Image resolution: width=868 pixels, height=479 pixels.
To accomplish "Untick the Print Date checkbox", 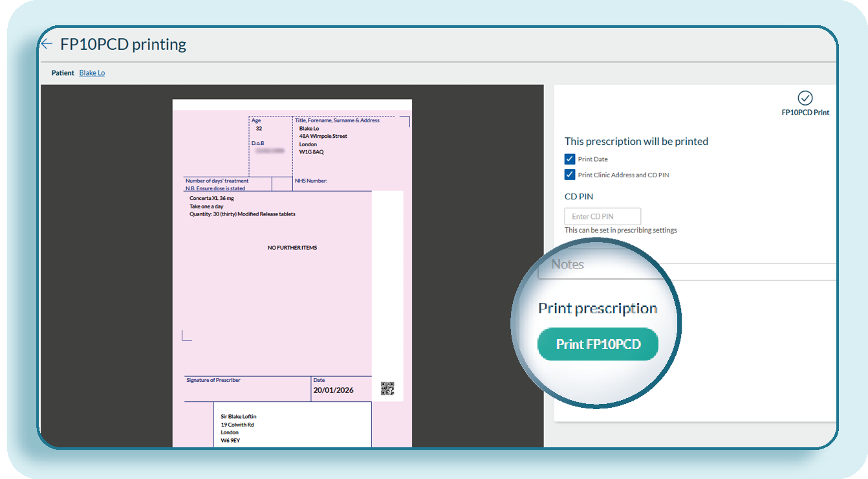I will 570,159.
